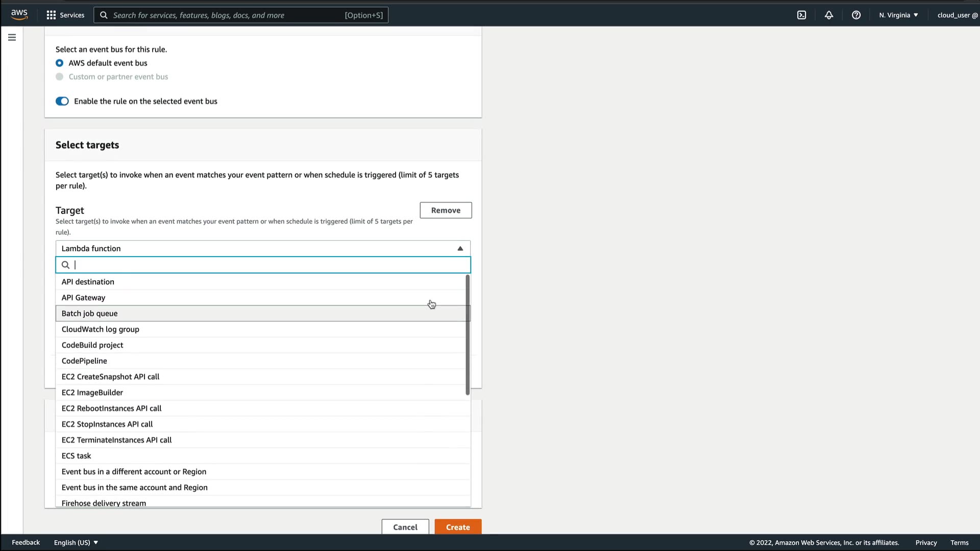Open the English (US) language selector
The width and height of the screenshot is (980, 551).
(76, 542)
